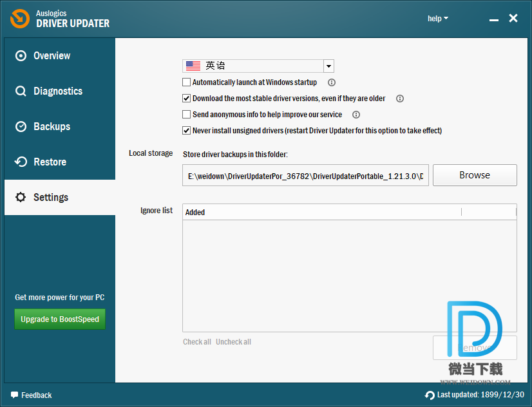Open the help dropdown menu
The height and width of the screenshot is (407, 532).
point(438,18)
